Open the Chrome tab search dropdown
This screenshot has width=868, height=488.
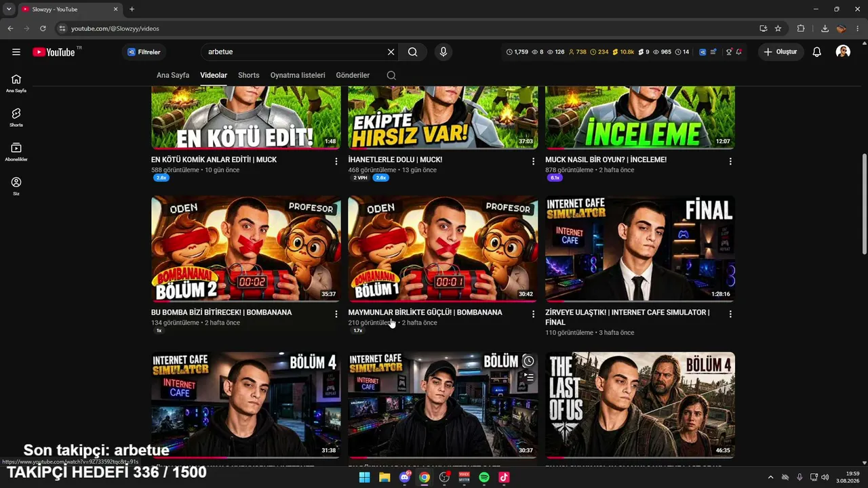pos(9,9)
